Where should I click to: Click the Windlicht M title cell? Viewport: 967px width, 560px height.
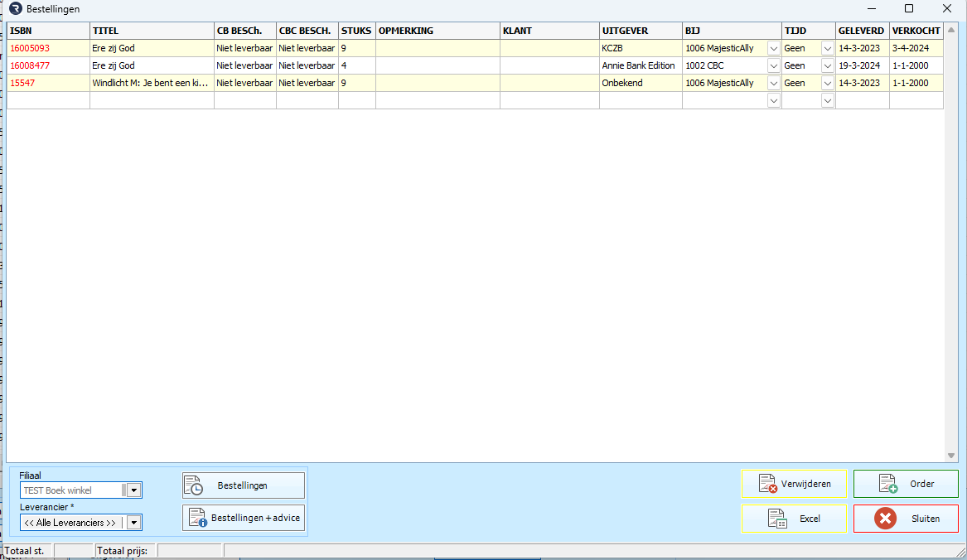(x=150, y=83)
